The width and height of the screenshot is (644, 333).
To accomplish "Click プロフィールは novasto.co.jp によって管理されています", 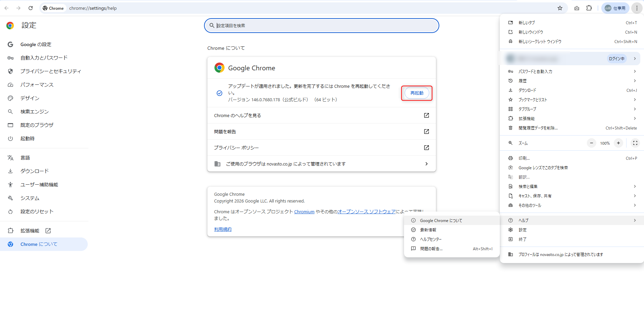I will pos(572,255).
